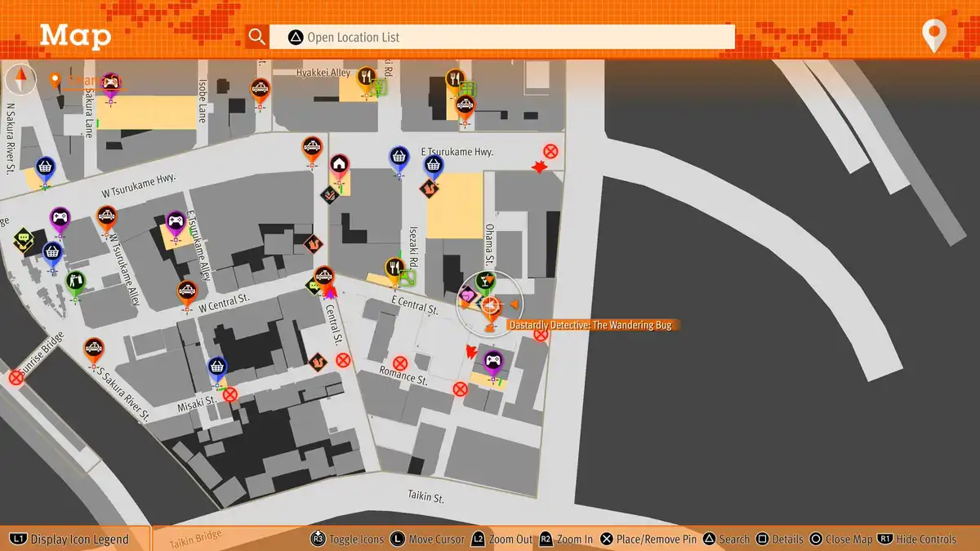
Task: Select the arcade marker on E Tsurukame Alley
Action: [176, 221]
